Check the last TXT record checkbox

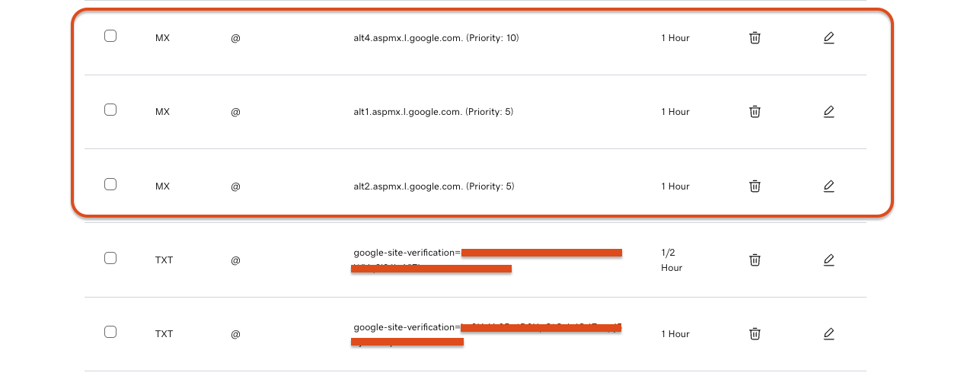coord(110,332)
